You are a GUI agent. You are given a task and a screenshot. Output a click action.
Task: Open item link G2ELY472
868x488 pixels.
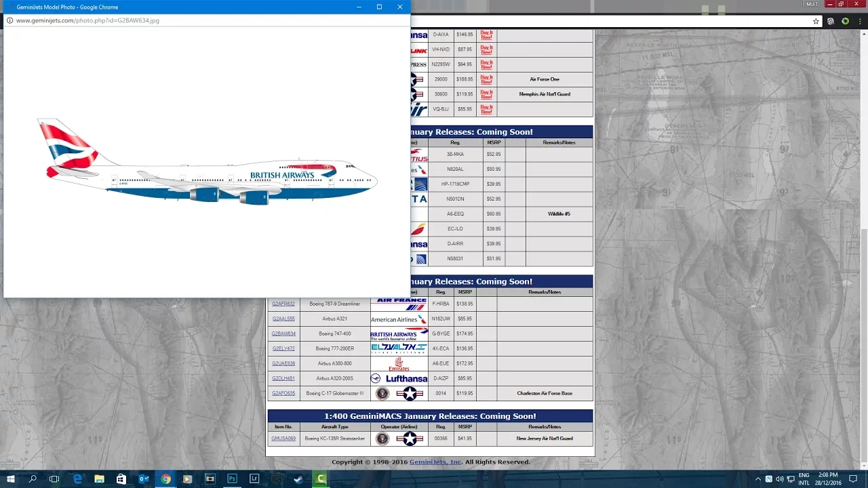[283, 348]
